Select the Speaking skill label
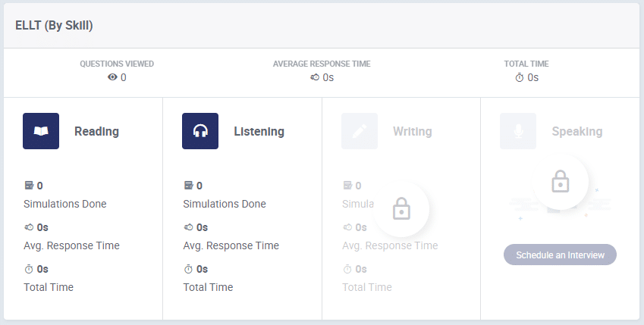The image size is (644, 325). pos(576,132)
